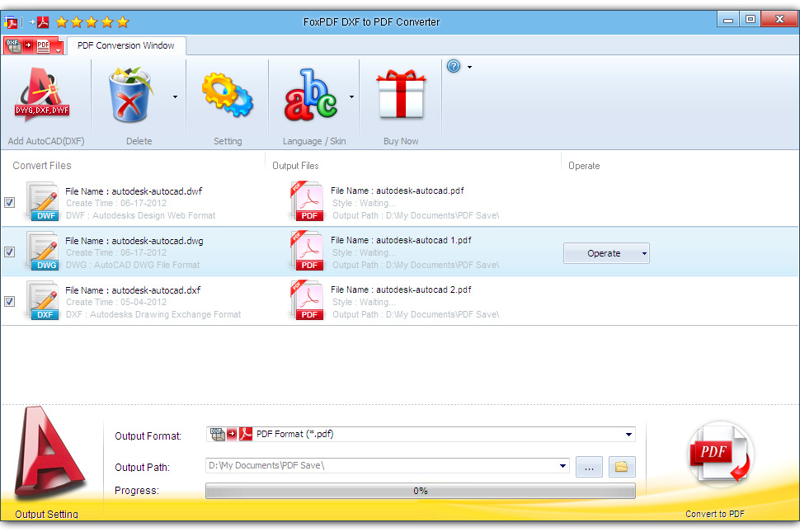Click the browse "..." button
This screenshot has height=532, width=800.
(590, 467)
